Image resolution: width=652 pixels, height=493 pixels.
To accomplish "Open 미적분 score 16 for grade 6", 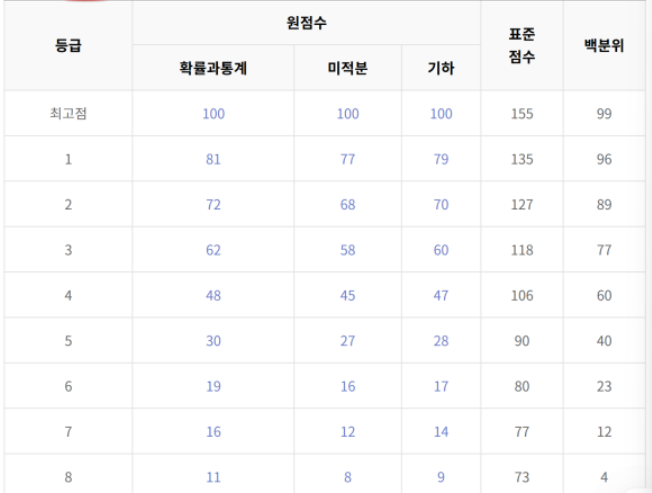I will tap(348, 386).
